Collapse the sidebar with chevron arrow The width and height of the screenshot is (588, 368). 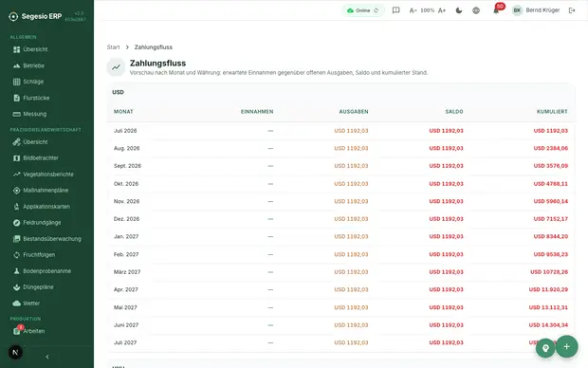pyautogui.click(x=47, y=357)
